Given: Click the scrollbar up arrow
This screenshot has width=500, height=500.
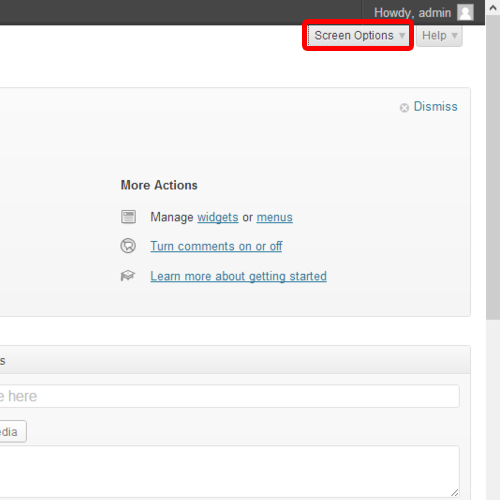Looking at the screenshot, I should click(493, 8).
